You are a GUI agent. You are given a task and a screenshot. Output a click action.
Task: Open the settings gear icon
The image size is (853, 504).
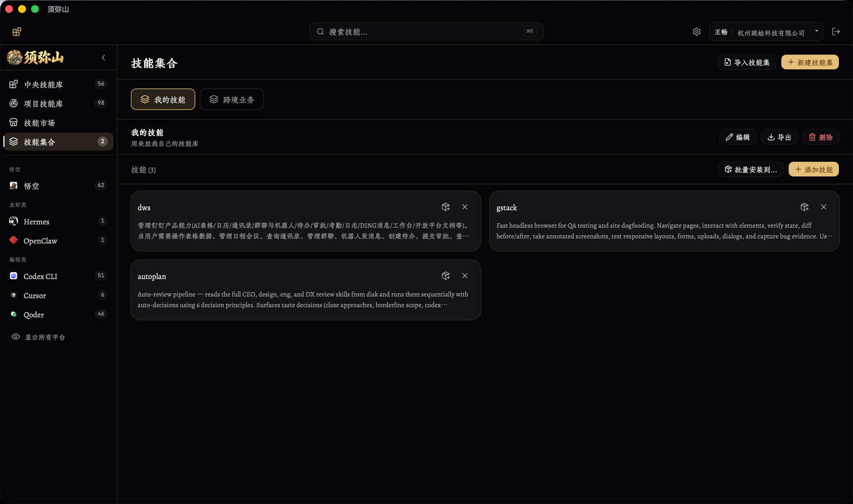click(x=696, y=32)
